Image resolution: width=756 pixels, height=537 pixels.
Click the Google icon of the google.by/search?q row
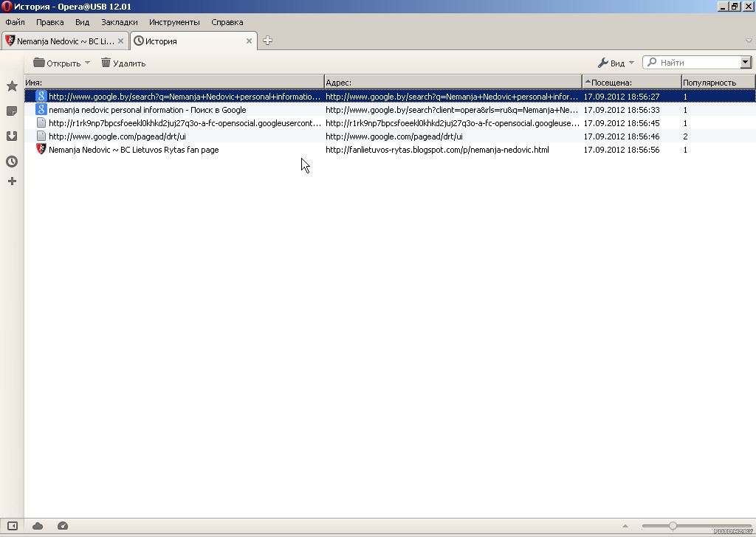tap(41, 97)
